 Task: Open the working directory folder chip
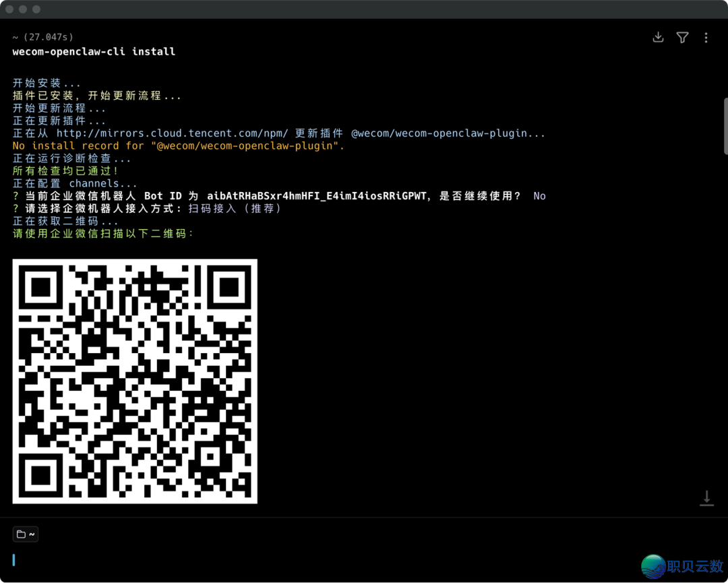26,534
